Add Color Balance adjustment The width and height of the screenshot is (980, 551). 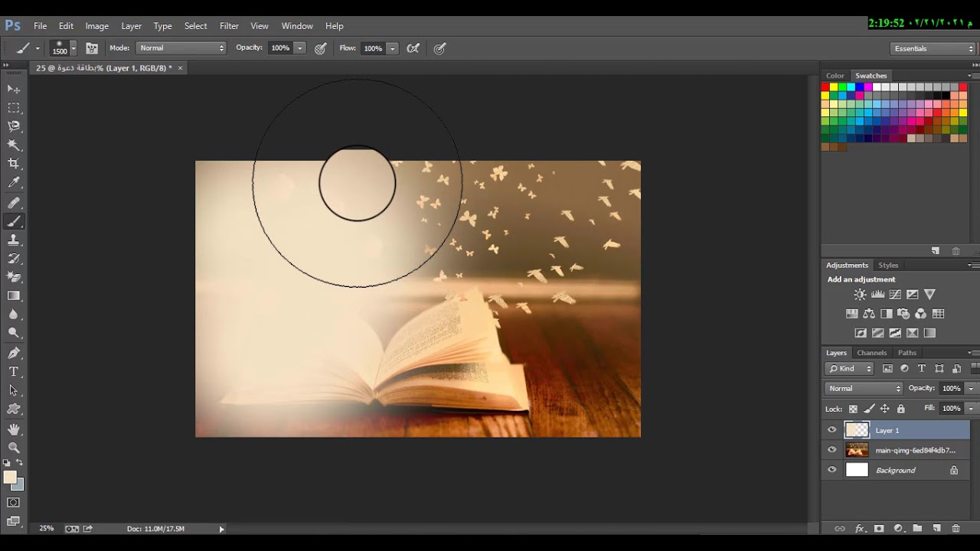pos(869,314)
